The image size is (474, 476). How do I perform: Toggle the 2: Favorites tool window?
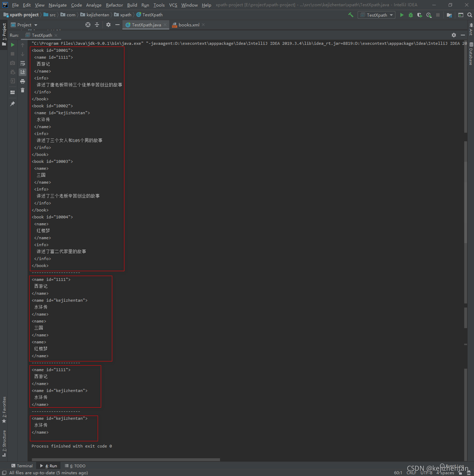click(x=4, y=410)
